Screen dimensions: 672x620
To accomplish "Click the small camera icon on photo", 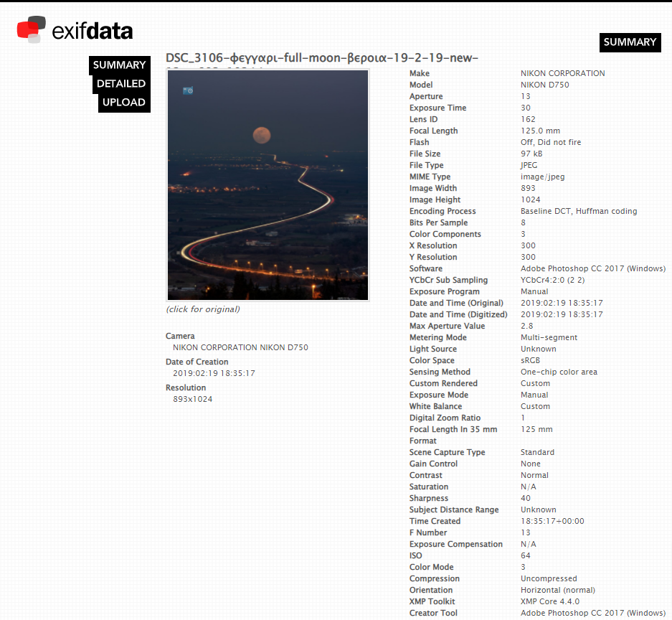I will pos(188,90).
